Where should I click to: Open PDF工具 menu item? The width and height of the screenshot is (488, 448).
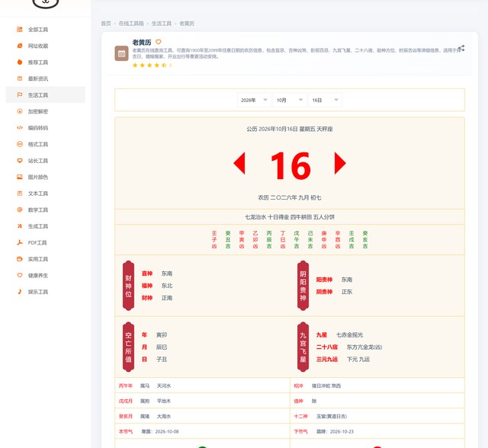pyautogui.click(x=46, y=242)
